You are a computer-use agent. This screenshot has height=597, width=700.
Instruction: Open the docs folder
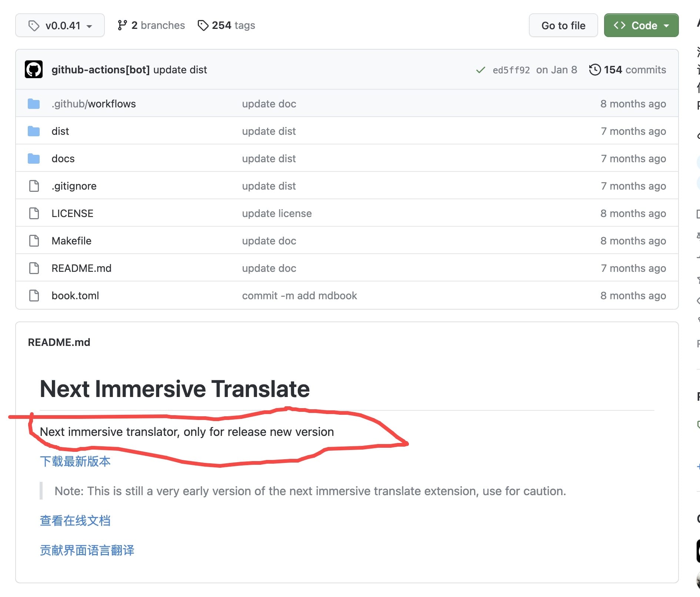63,159
